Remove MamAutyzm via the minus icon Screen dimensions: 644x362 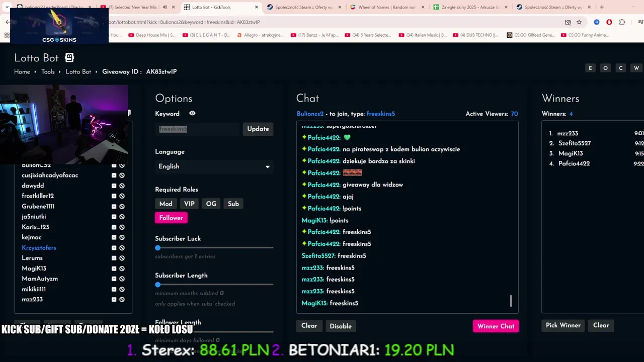(114, 279)
